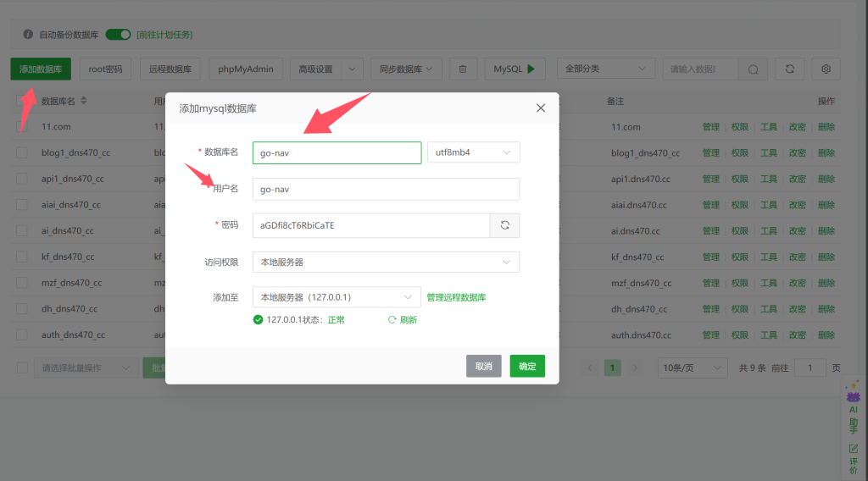Click the database search input box

(x=701, y=69)
